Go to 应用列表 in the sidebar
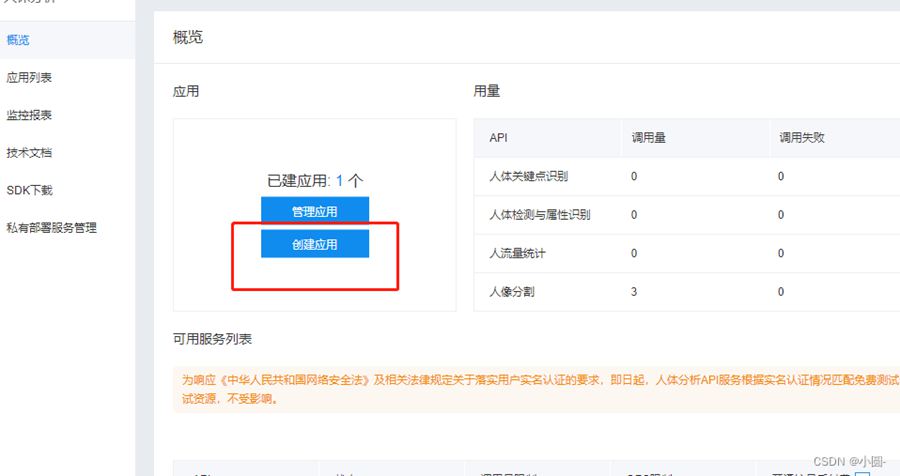Screen dimensions: 900x476 coord(29,77)
